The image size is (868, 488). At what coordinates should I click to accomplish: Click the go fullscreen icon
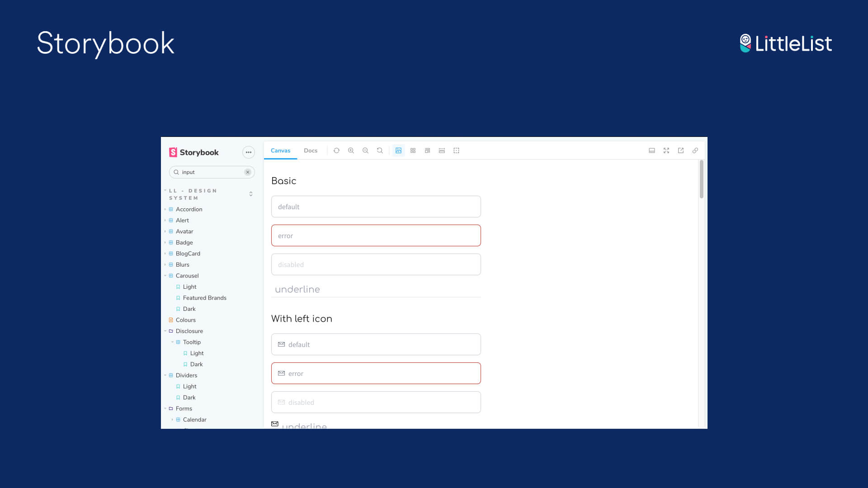[666, 150]
